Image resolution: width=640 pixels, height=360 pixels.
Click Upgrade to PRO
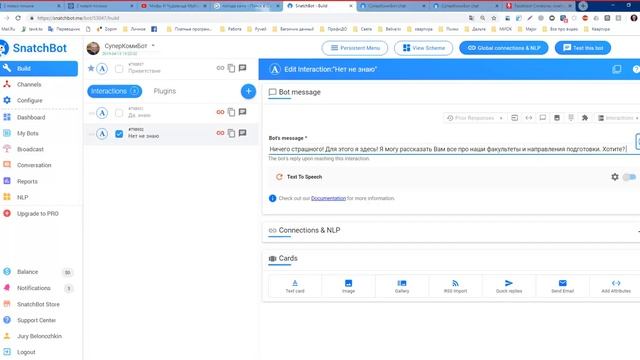click(x=38, y=213)
